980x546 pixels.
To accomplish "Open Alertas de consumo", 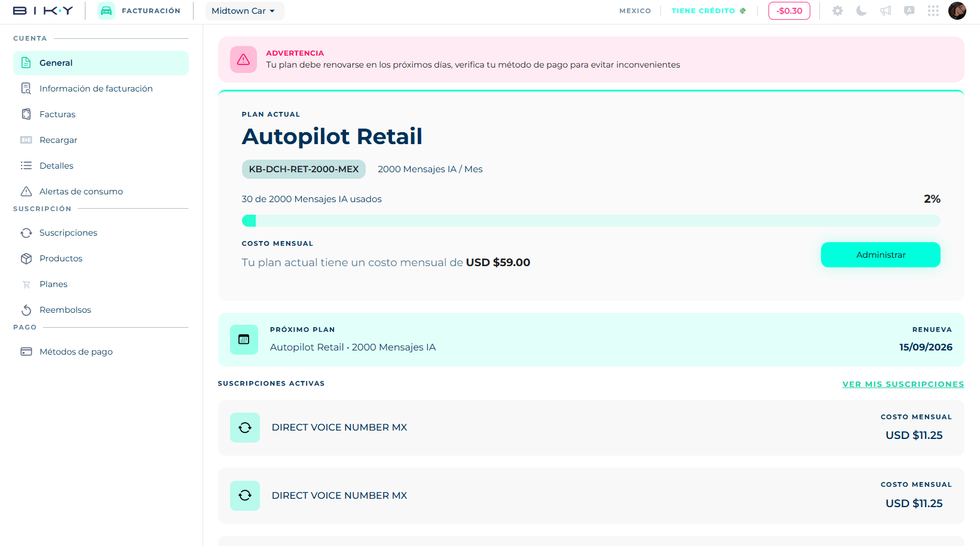I will click(101, 191).
